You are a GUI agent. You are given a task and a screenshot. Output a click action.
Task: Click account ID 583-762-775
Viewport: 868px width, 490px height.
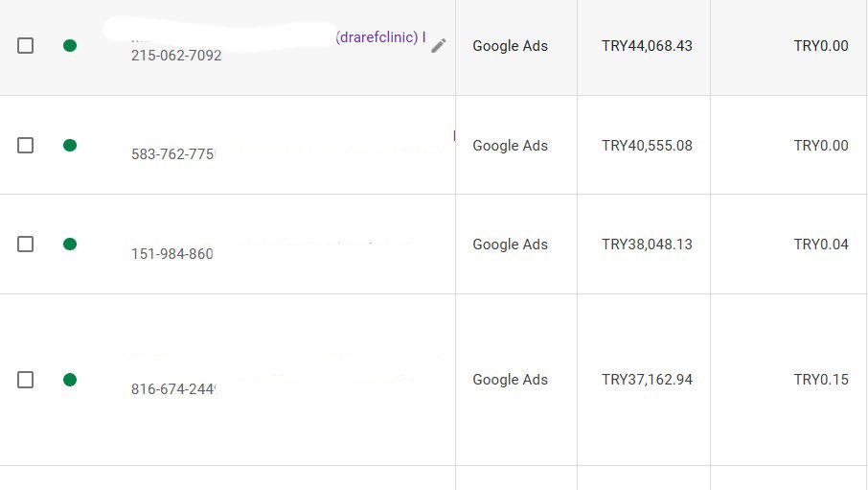(x=173, y=154)
